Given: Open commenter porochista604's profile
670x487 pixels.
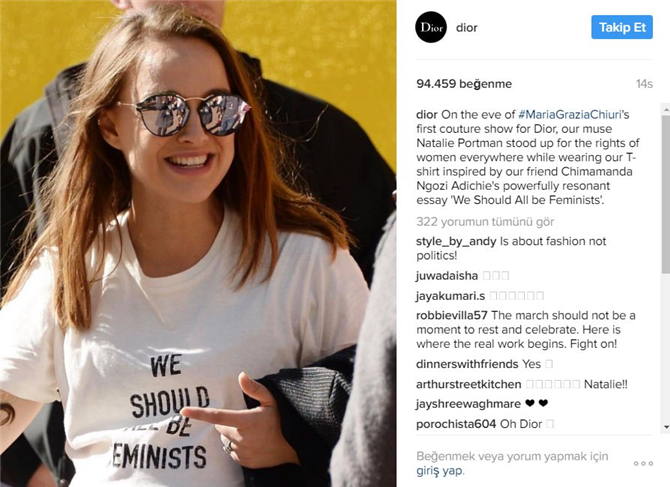Looking at the screenshot, I should [456, 424].
